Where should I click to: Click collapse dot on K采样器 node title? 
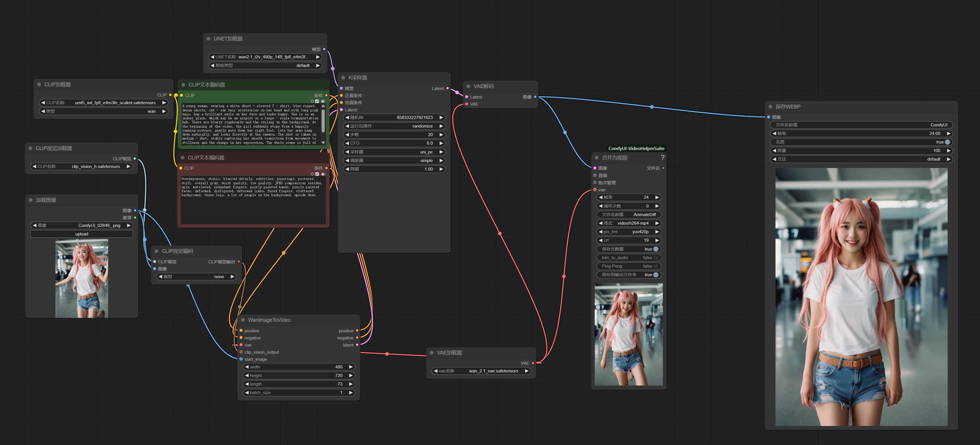click(343, 77)
